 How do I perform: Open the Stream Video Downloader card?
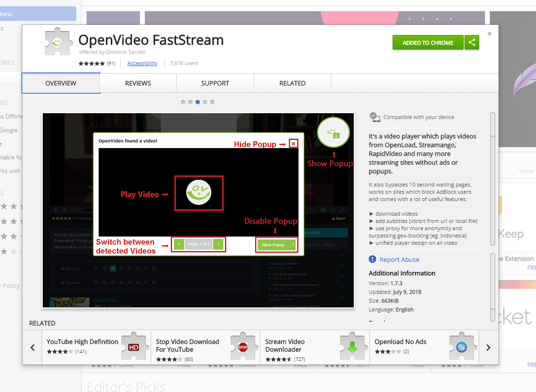[315, 347]
